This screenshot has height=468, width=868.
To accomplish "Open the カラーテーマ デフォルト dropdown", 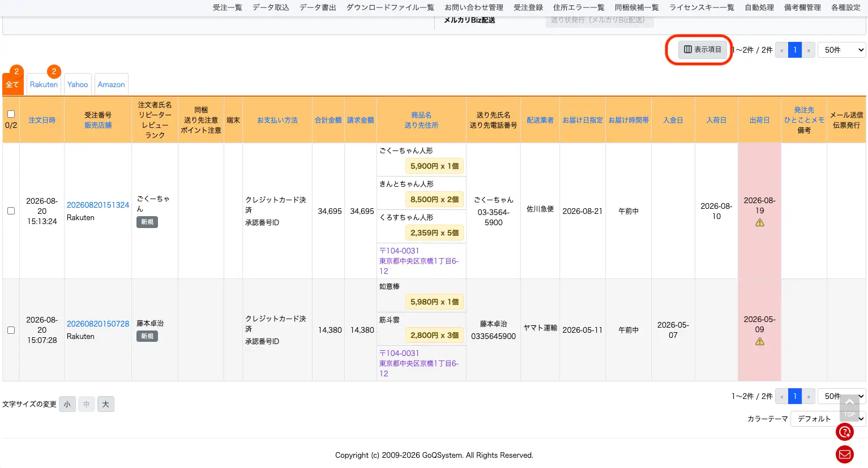I will (x=828, y=419).
